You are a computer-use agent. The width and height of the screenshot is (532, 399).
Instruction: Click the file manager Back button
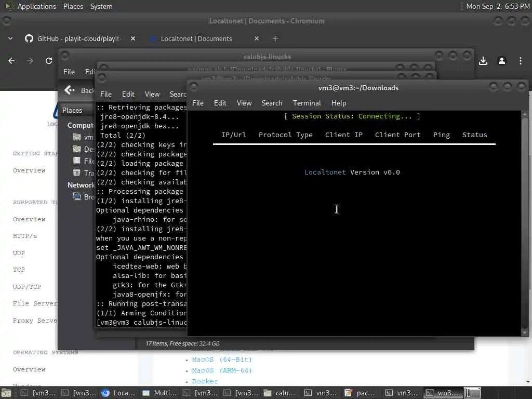coord(79,90)
